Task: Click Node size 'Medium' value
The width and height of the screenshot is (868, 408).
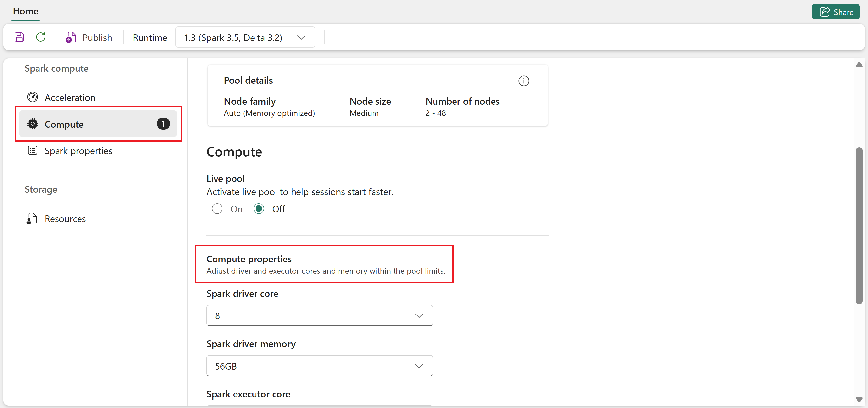Action: [364, 113]
